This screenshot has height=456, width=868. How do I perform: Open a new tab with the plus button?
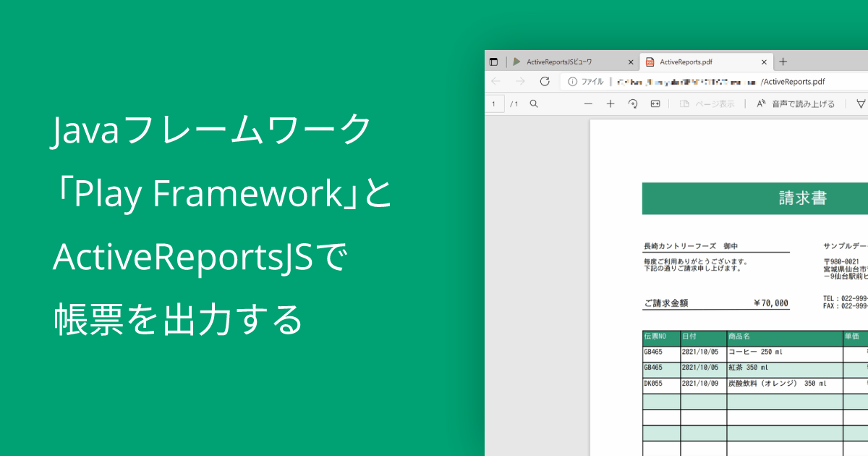click(x=783, y=62)
